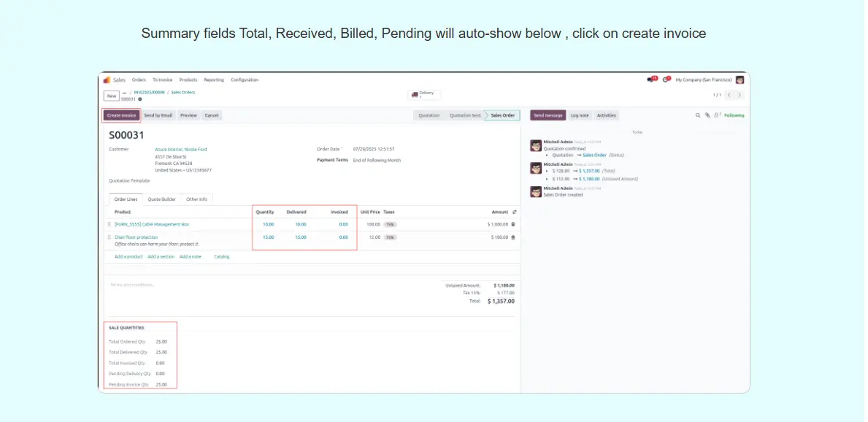The height and width of the screenshot is (422, 868).
Task: Switch to the Other Info tab
Action: tap(196, 199)
